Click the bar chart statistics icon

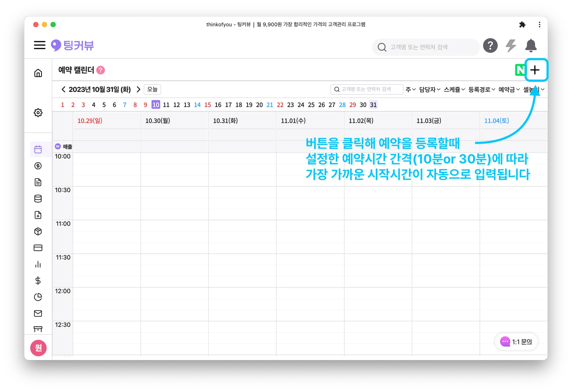coord(38,264)
